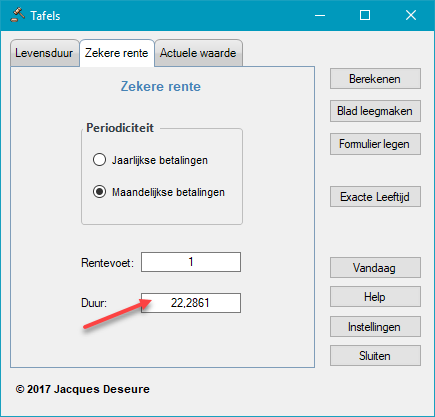
Task: Click Formulier legen button
Action: 375,144
